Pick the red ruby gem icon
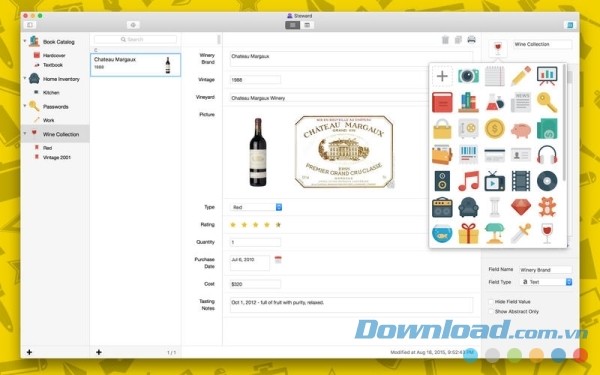The width and height of the screenshot is (600, 375). coord(521,207)
